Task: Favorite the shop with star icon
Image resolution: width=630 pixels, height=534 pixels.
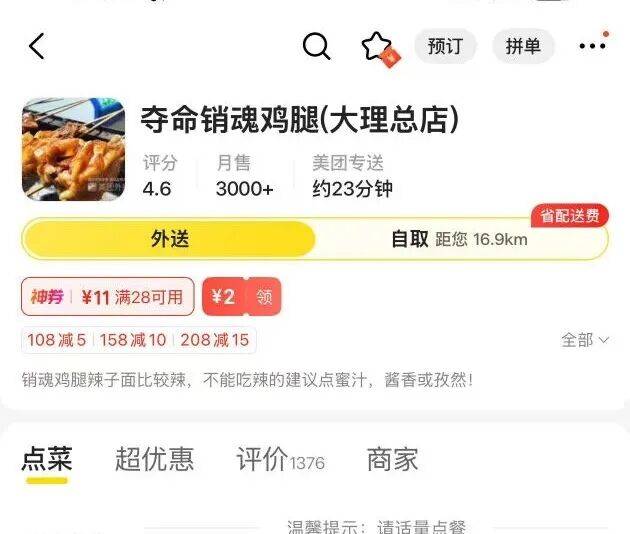Action: (376, 46)
